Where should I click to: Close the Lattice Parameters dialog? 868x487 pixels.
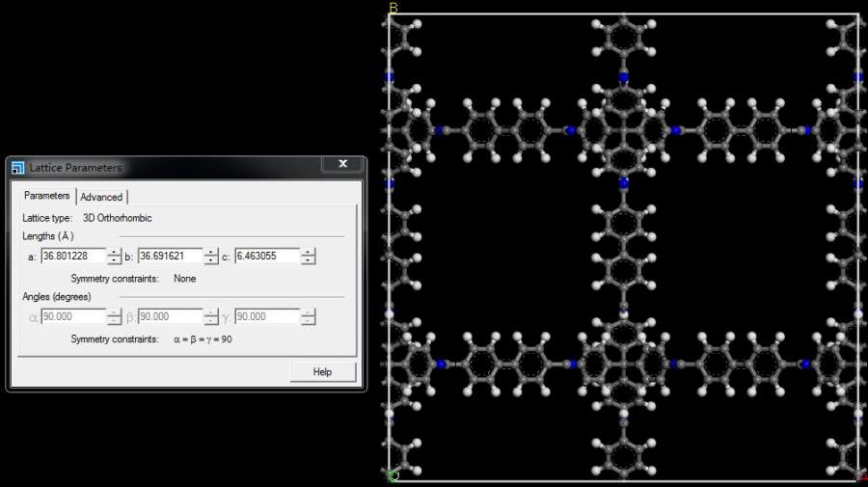[342, 164]
